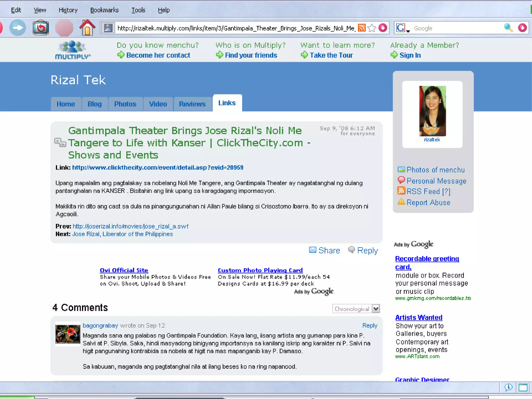The image size is (532, 399).
Task: Click the browser forward arrow button
Action: (x=18, y=28)
